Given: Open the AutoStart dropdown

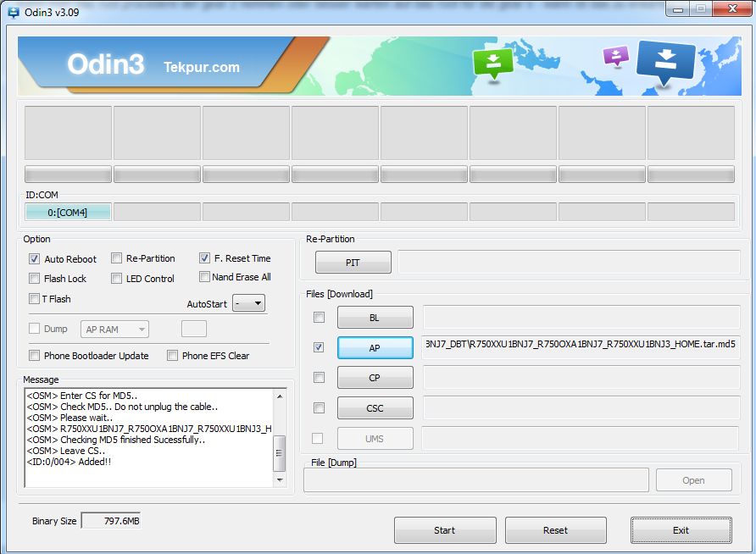Looking at the screenshot, I should [249, 303].
